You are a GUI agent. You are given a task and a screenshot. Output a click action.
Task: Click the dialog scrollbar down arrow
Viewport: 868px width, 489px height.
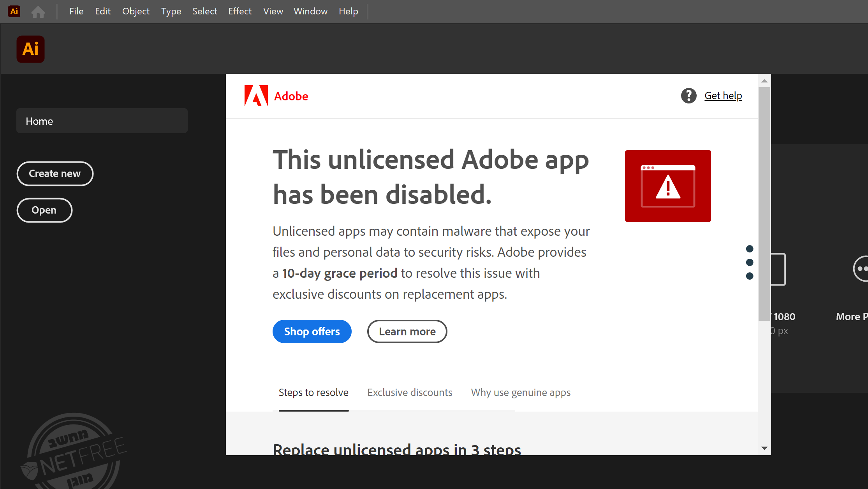[764, 448]
